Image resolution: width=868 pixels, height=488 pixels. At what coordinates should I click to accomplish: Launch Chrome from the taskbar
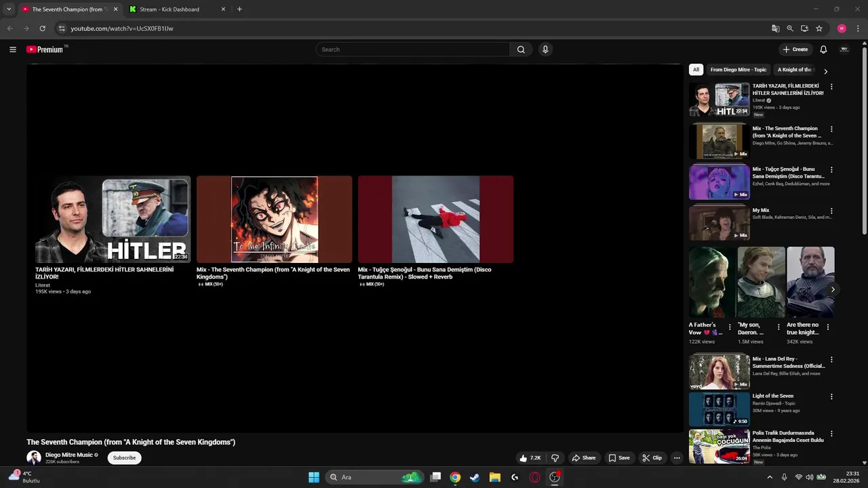(455, 477)
